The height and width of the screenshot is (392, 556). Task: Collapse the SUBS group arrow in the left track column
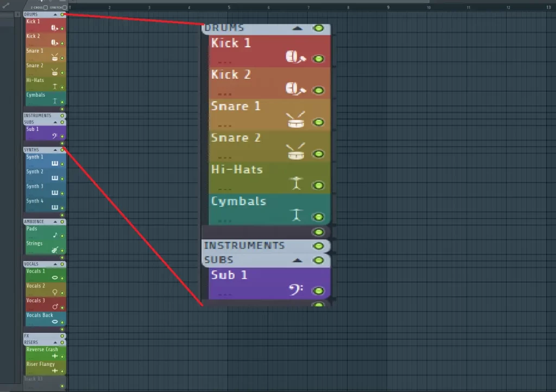tap(55, 122)
